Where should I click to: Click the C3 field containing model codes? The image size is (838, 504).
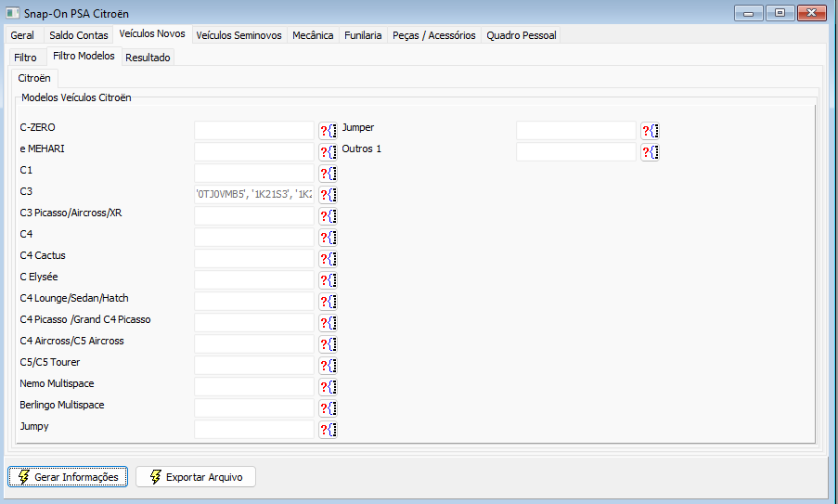(254, 195)
